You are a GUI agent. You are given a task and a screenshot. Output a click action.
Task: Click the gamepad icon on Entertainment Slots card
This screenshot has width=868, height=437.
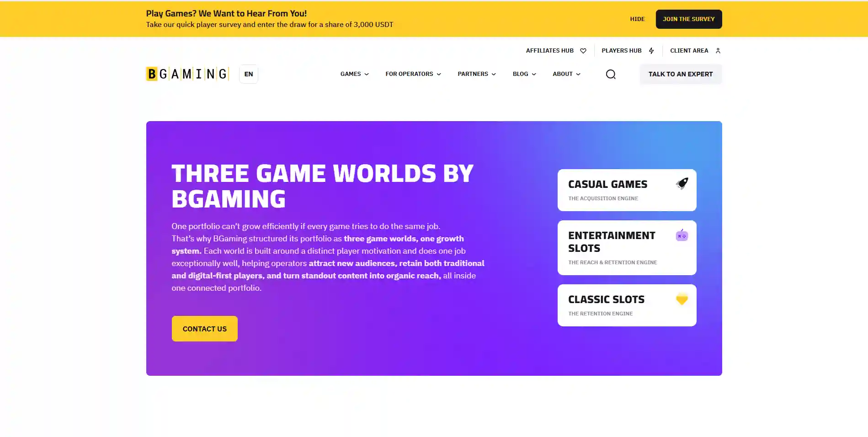click(x=682, y=235)
